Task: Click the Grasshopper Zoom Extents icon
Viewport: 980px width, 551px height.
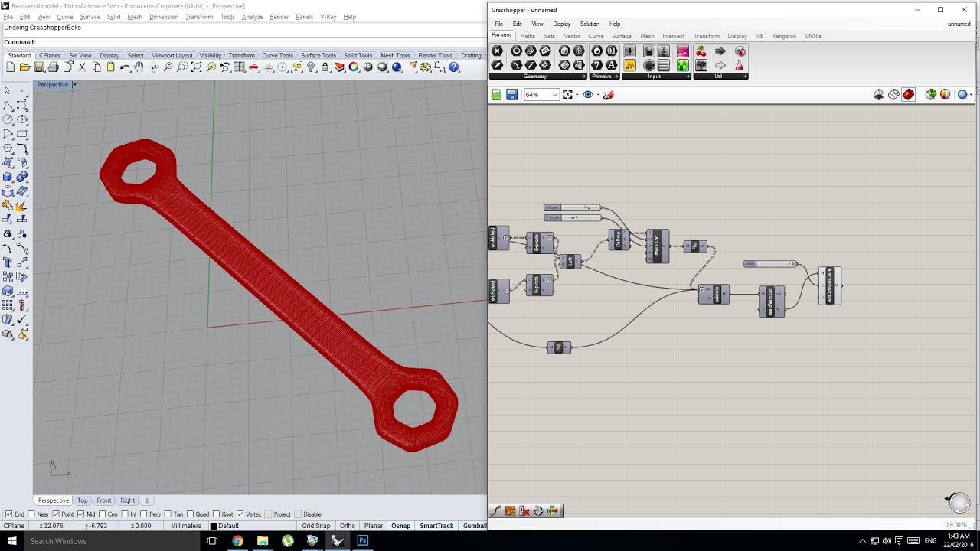Action: (567, 94)
